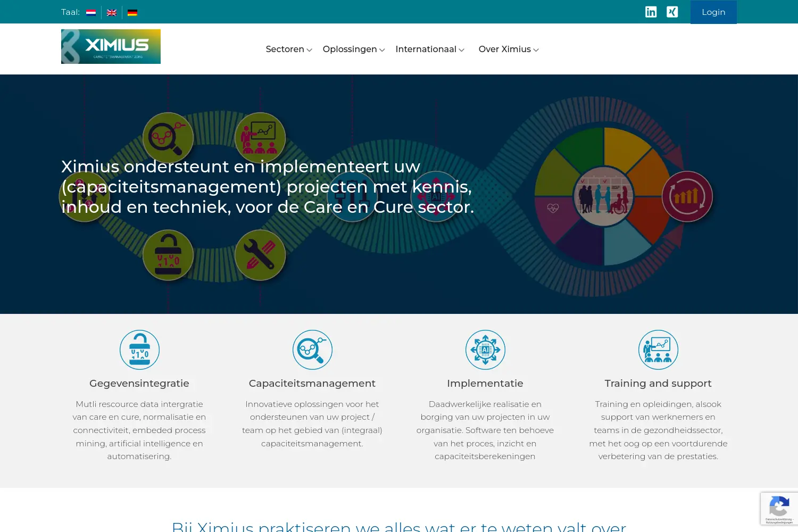Switch language to German flag
Viewport: 798px width, 532px height.
pos(132,12)
